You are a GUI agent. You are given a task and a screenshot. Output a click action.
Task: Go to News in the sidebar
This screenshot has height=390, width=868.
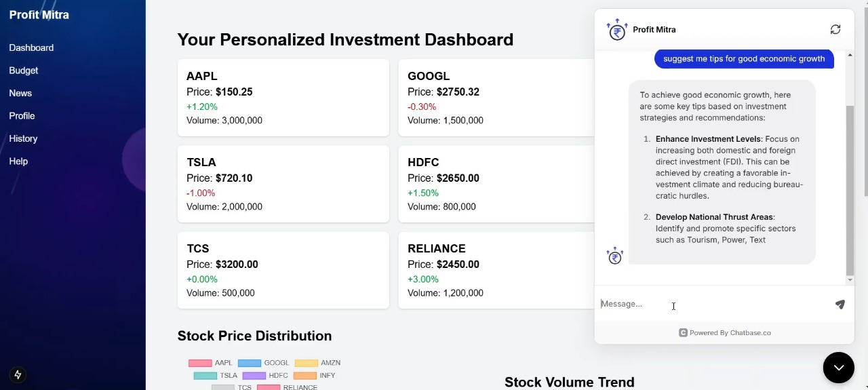pos(20,93)
